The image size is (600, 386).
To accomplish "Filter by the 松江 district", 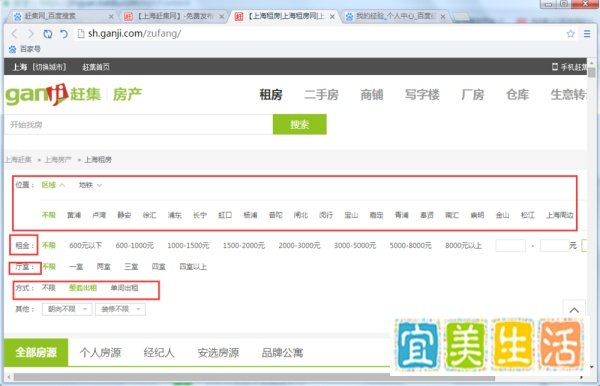I will point(528,215).
